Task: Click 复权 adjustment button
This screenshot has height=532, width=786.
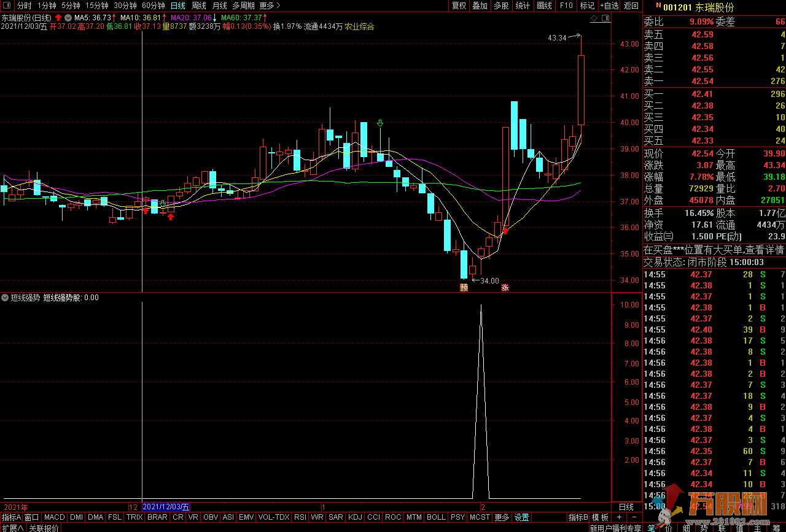Action: click(x=459, y=6)
